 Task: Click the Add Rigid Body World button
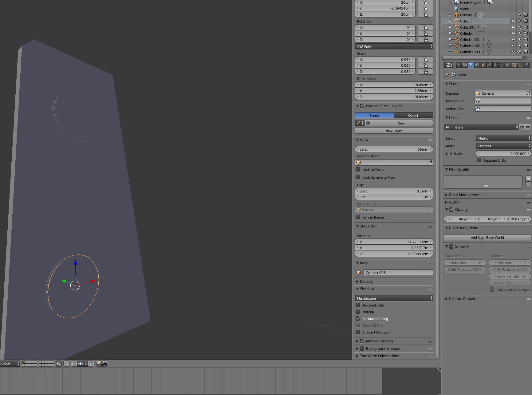pyautogui.click(x=487, y=237)
